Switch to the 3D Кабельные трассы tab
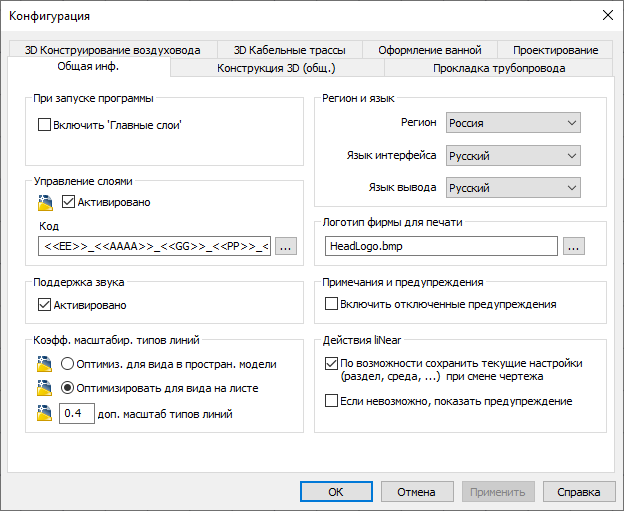The height and width of the screenshot is (511, 624). tap(289, 50)
